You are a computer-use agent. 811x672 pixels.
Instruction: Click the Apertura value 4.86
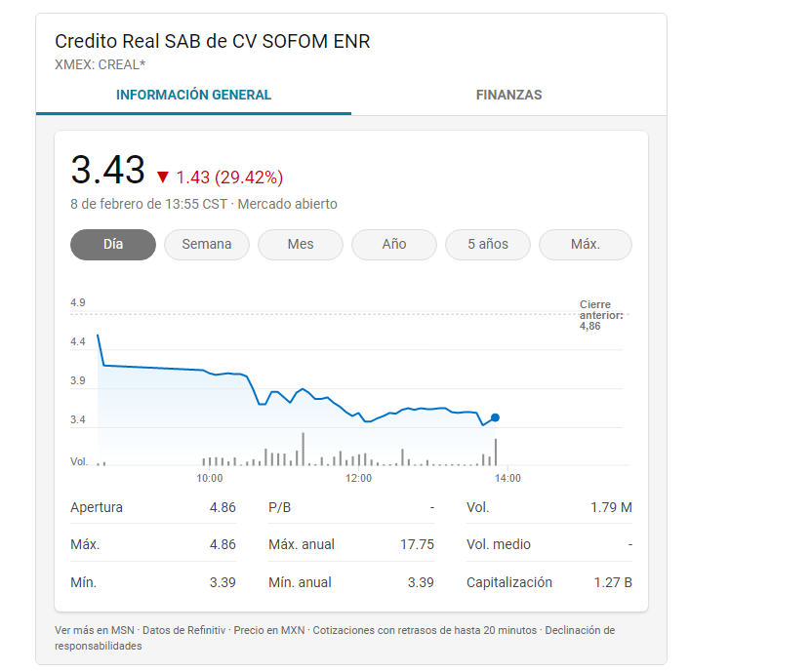(221, 507)
